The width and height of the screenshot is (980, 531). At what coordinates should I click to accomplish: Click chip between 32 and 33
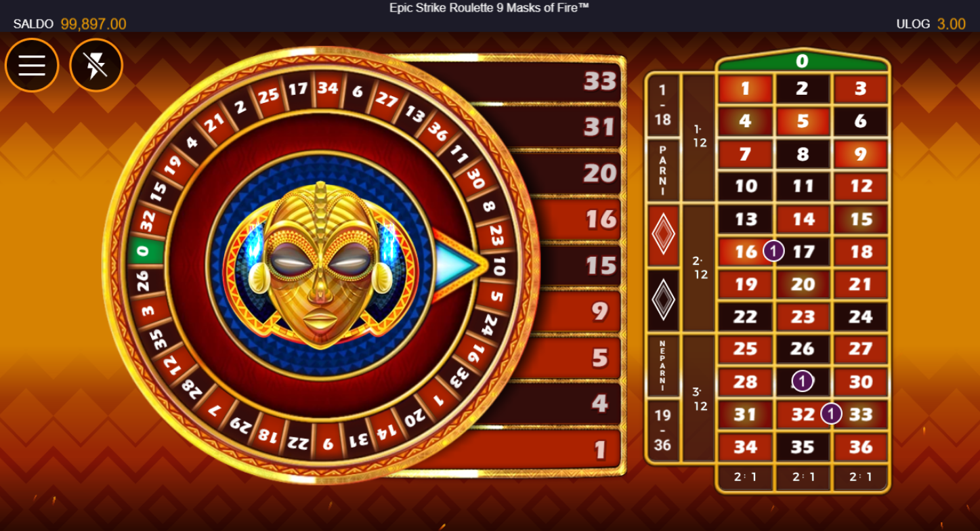click(x=831, y=414)
